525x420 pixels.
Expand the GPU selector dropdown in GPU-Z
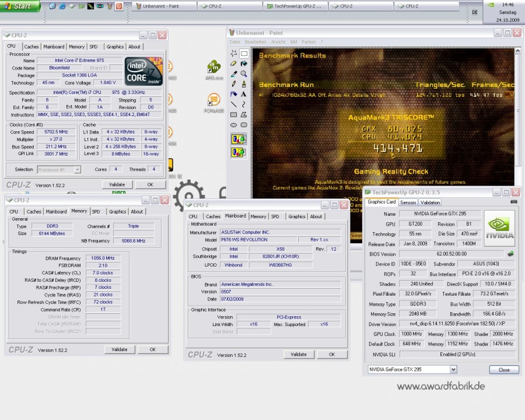pos(453,369)
